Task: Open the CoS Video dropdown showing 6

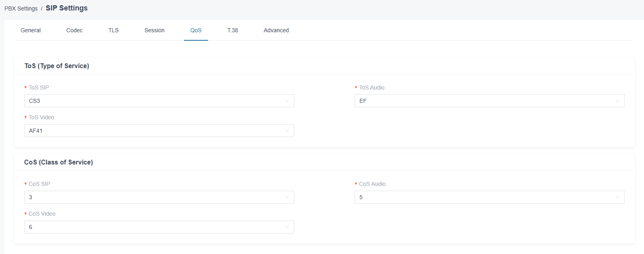Action: tap(159, 227)
